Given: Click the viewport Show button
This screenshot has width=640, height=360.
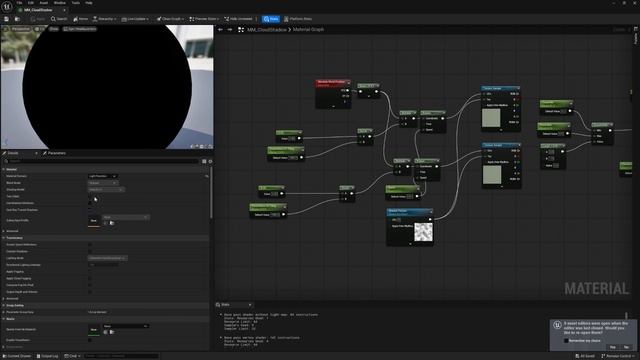Looking at the screenshot, I should pyautogui.click(x=54, y=29).
